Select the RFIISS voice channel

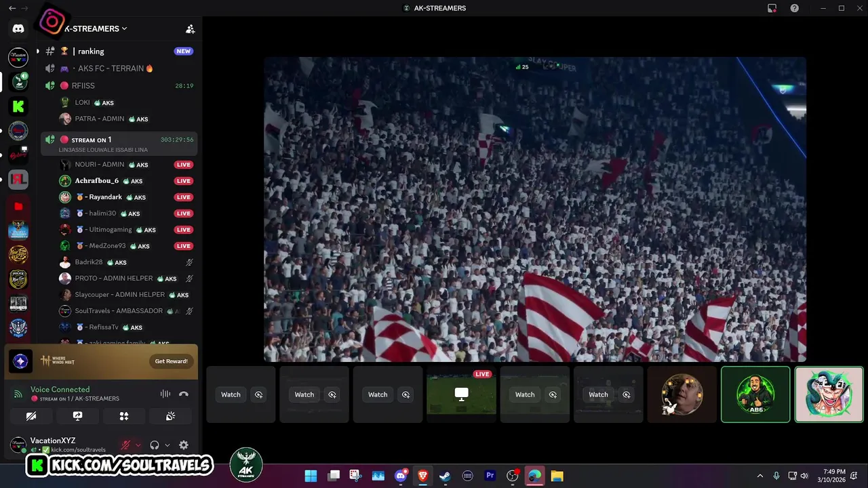tap(119, 86)
